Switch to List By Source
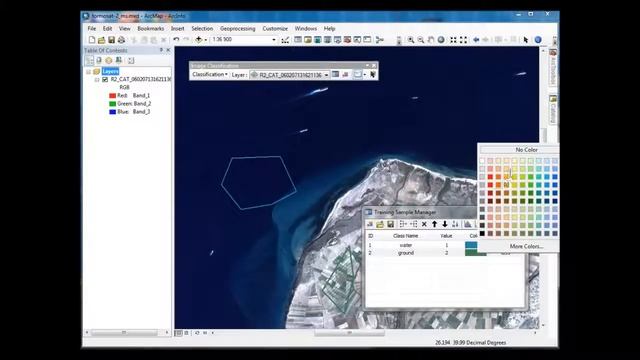The image size is (640, 360). click(99, 60)
